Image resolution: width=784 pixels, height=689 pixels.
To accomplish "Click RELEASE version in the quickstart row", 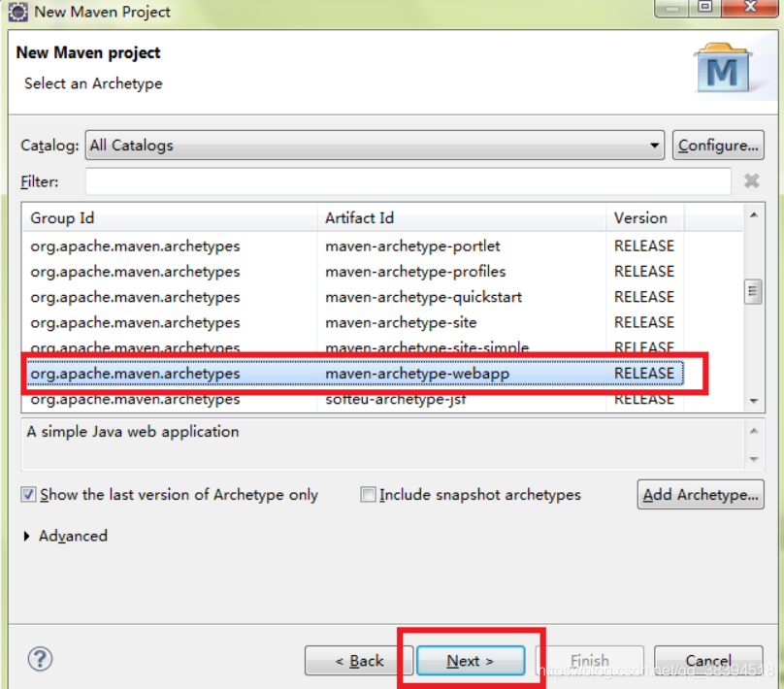I will coord(644,297).
